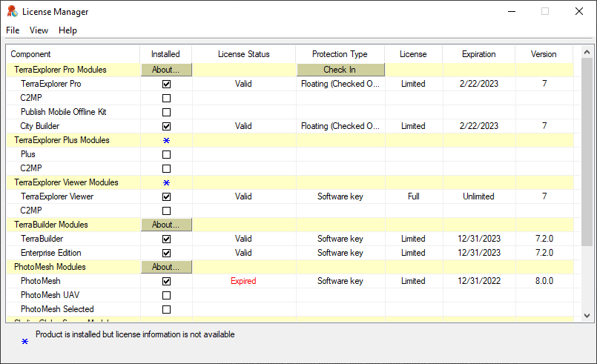This screenshot has height=364, width=597.
Task: Uncheck the Enterprise Edition checkbox
Action: 166,253
